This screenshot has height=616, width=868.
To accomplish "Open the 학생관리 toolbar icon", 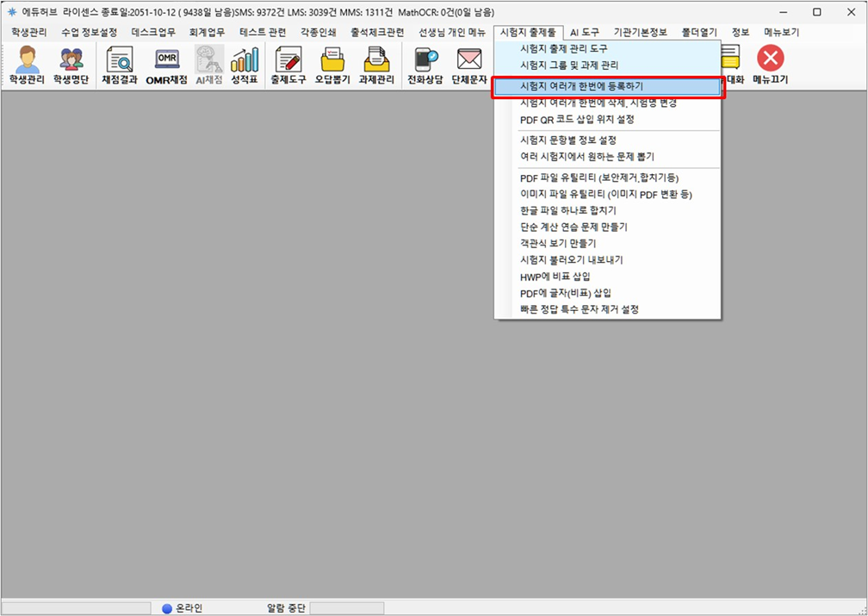I will pyautogui.click(x=28, y=65).
